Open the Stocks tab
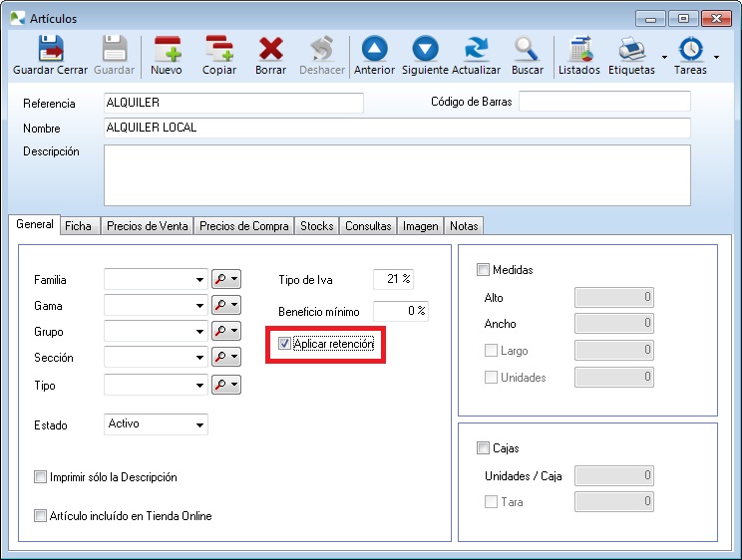 click(x=317, y=226)
